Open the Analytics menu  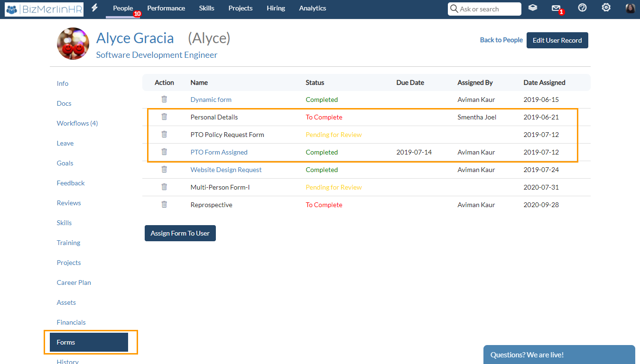point(313,8)
